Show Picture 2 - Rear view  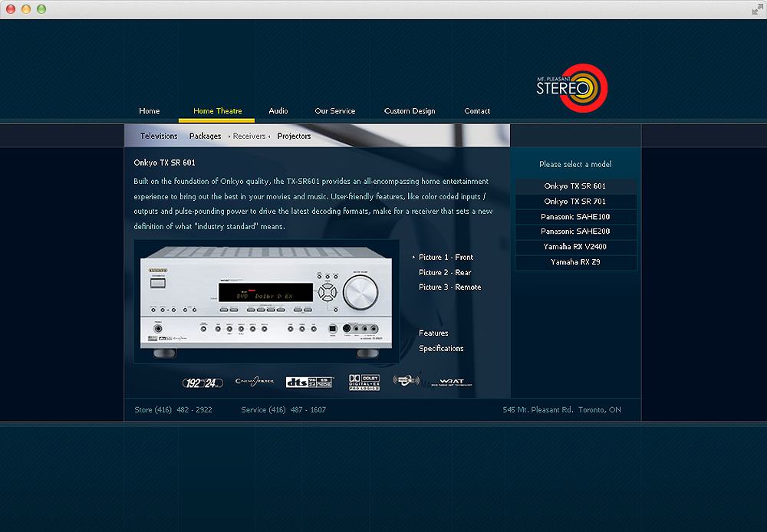click(445, 272)
